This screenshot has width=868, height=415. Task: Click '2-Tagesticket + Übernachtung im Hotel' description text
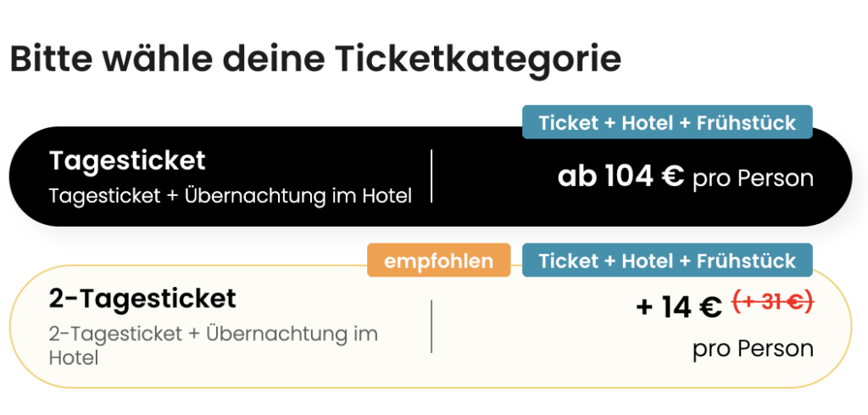point(213,345)
